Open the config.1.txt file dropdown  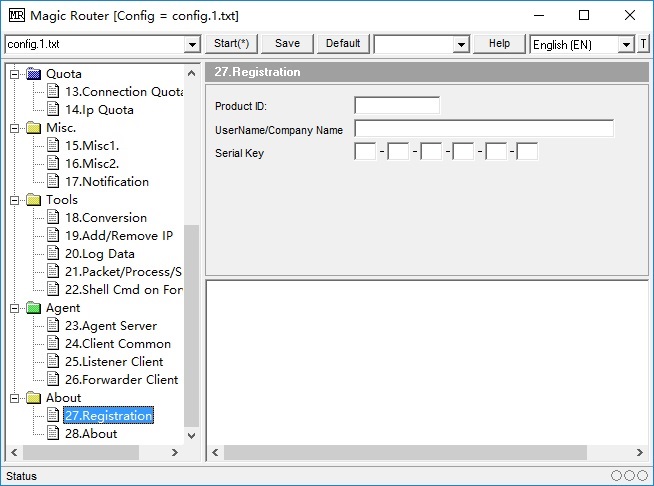(192, 44)
